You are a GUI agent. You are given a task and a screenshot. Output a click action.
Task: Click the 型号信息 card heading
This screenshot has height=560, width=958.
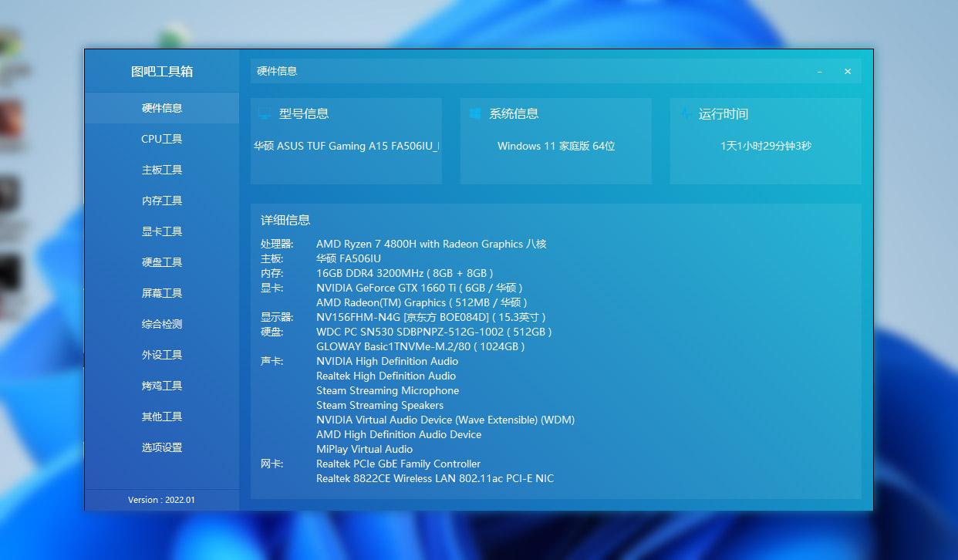(304, 114)
